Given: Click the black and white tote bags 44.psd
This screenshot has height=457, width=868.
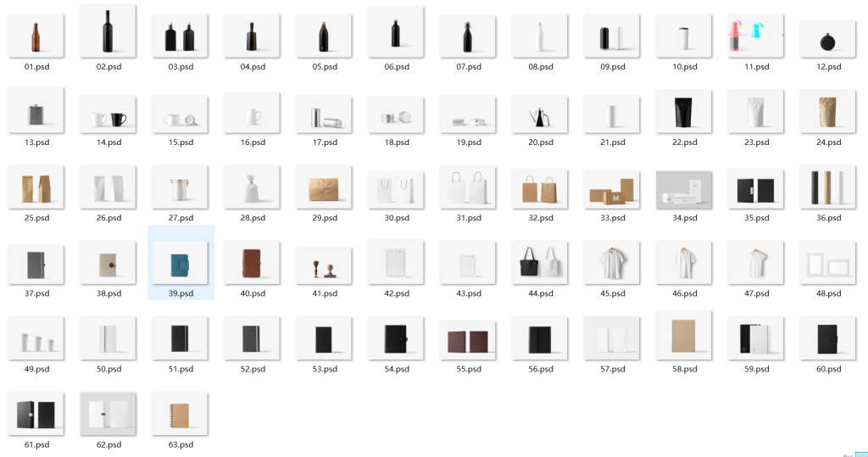Looking at the screenshot, I should pos(540,264).
